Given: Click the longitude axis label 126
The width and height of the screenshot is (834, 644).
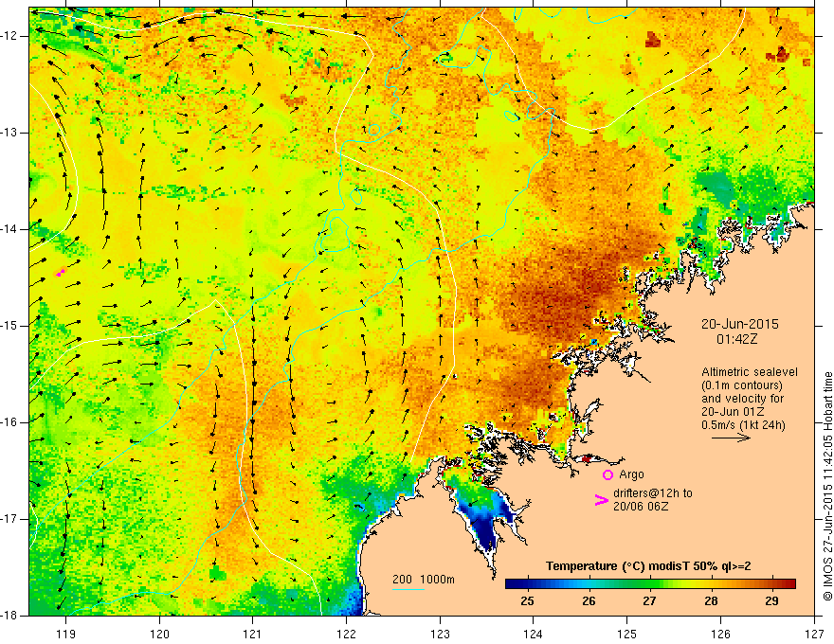Looking at the screenshot, I should pyautogui.click(x=720, y=634).
